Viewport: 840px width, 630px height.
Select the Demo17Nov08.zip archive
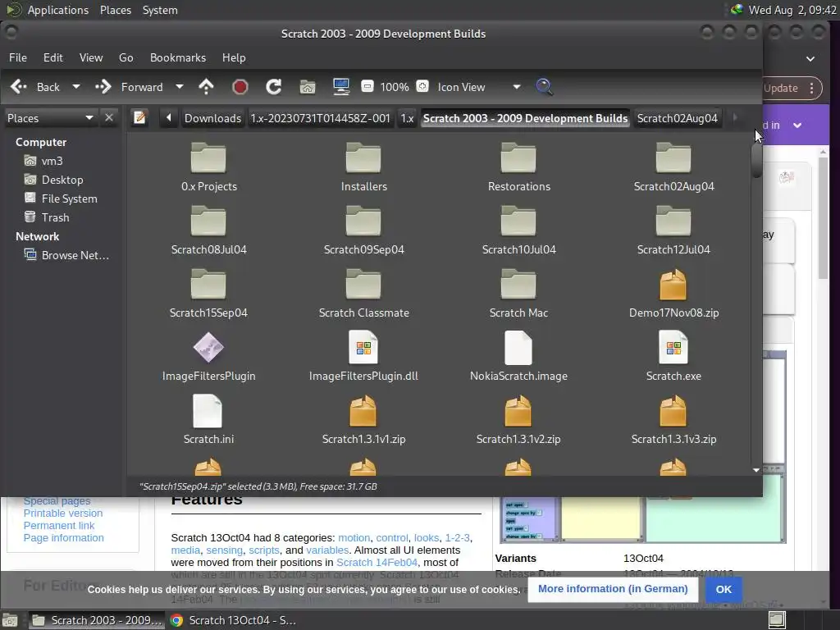point(673,294)
